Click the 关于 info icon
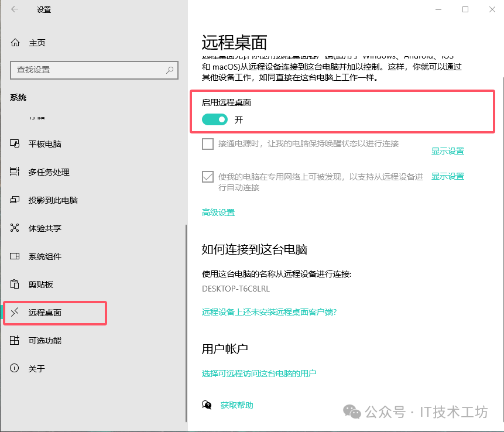Viewport: 504px width, 432px height. [x=14, y=368]
